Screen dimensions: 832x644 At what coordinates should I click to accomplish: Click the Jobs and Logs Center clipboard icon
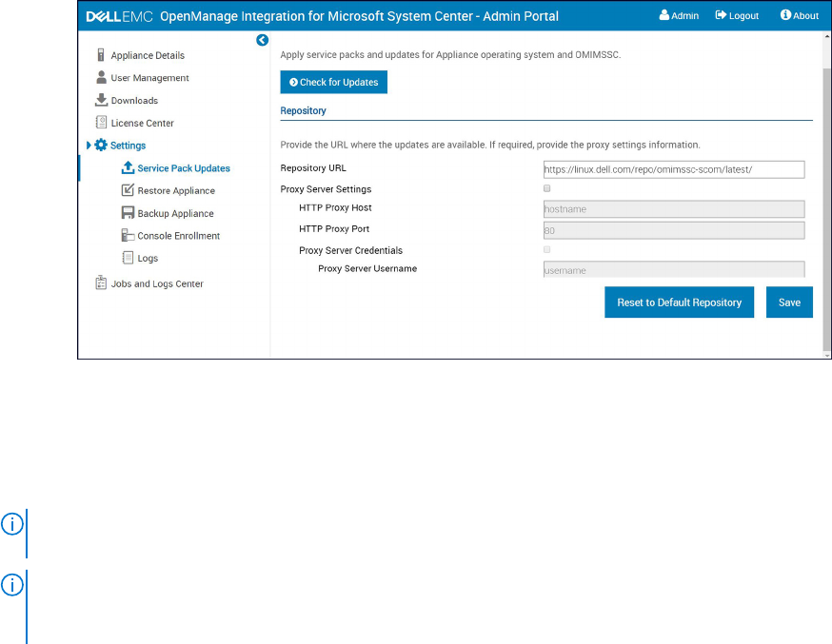pyautogui.click(x=101, y=283)
